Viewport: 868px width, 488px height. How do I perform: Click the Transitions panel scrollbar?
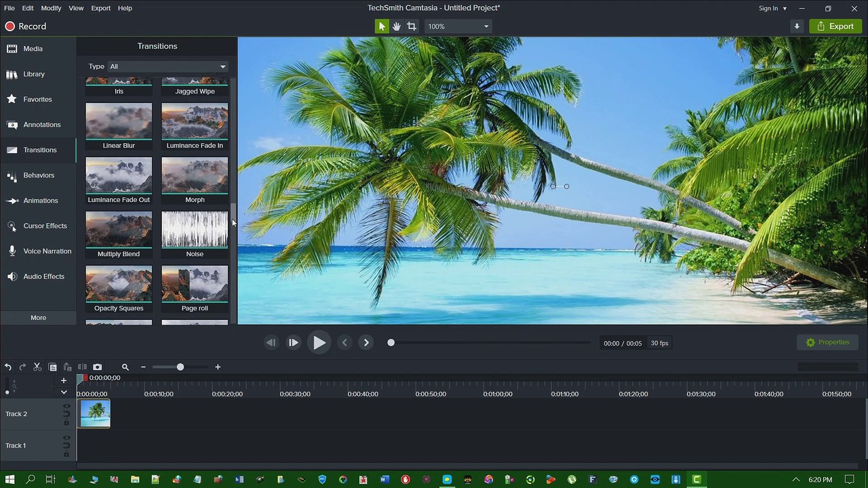[x=234, y=216]
